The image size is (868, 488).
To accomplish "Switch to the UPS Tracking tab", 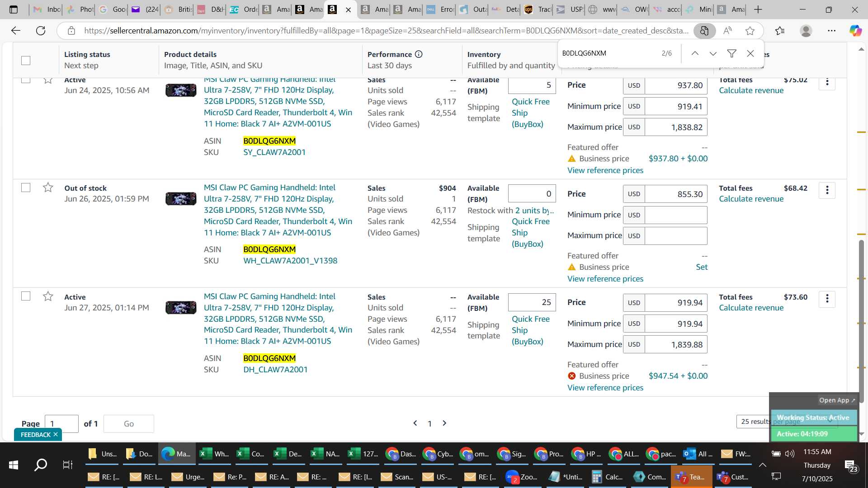I will pyautogui.click(x=537, y=9).
